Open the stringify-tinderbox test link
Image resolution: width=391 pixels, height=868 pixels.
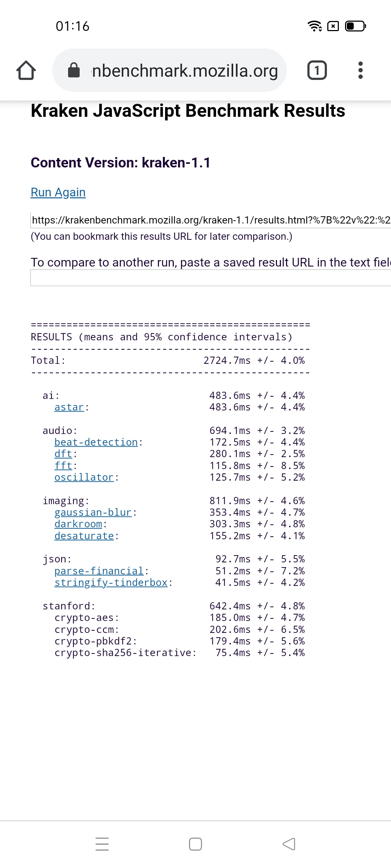(x=111, y=583)
